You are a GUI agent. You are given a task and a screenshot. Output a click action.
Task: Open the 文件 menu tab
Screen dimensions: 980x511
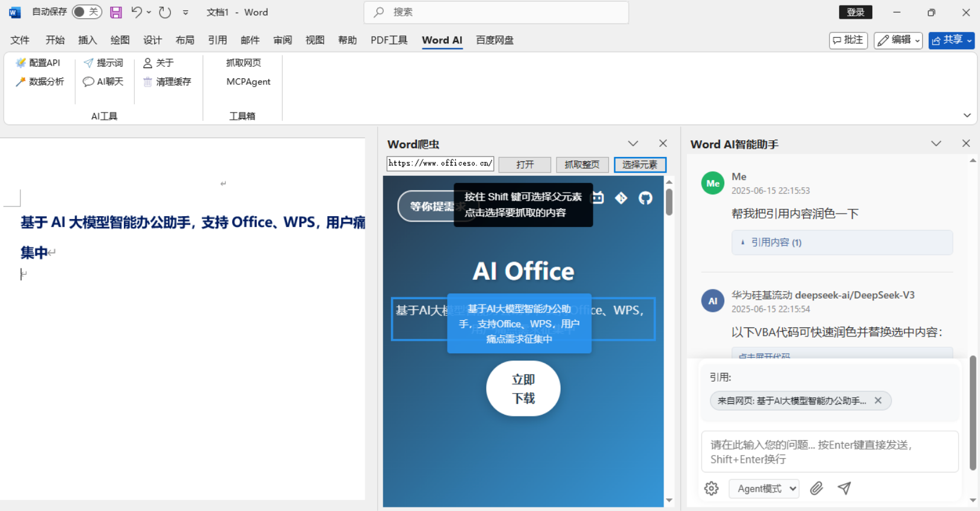20,40
